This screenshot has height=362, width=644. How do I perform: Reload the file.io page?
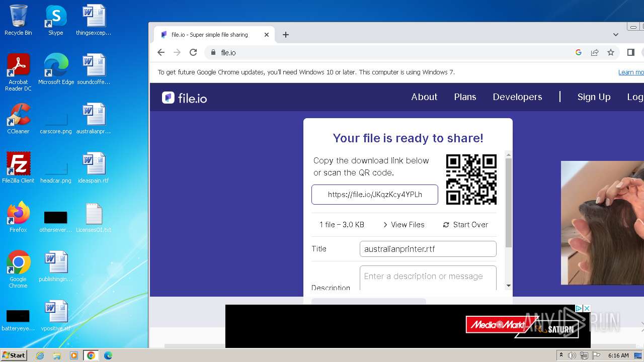[x=193, y=52]
